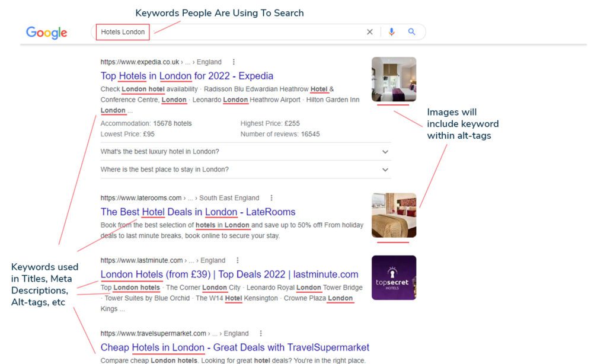The image size is (607, 364).
Task: Select the 'Lowest Price: £95' text
Action: click(x=127, y=134)
